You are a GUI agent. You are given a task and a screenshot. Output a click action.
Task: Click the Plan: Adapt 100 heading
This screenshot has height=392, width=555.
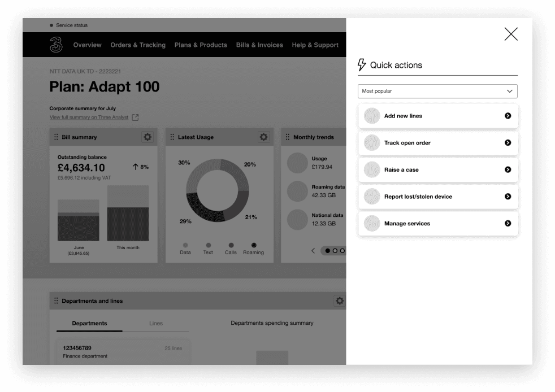pos(105,86)
